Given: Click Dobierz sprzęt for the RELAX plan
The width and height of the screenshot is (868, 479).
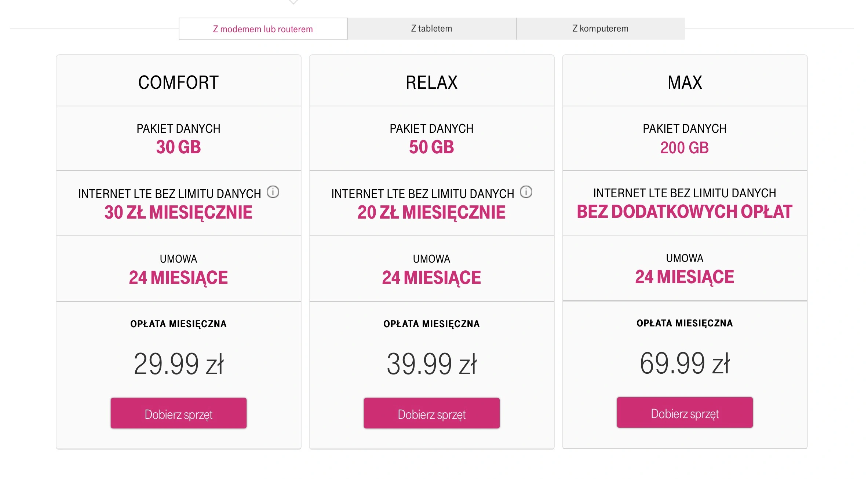Looking at the screenshot, I should (432, 413).
